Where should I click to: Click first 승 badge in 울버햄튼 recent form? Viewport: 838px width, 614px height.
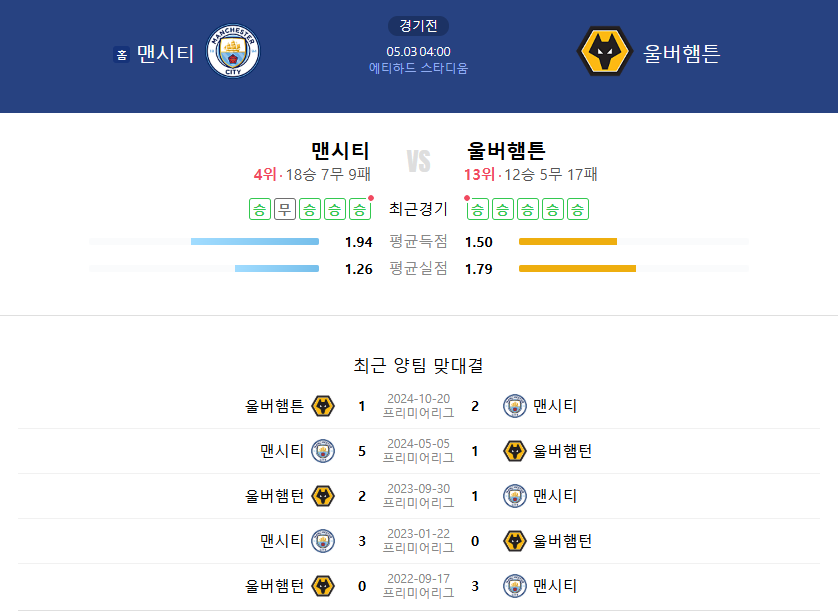pos(477,209)
